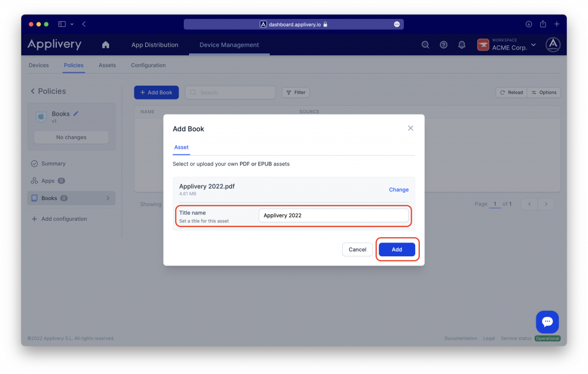588x374 pixels.
Task: Go to next page arrow
Action: [x=546, y=204]
